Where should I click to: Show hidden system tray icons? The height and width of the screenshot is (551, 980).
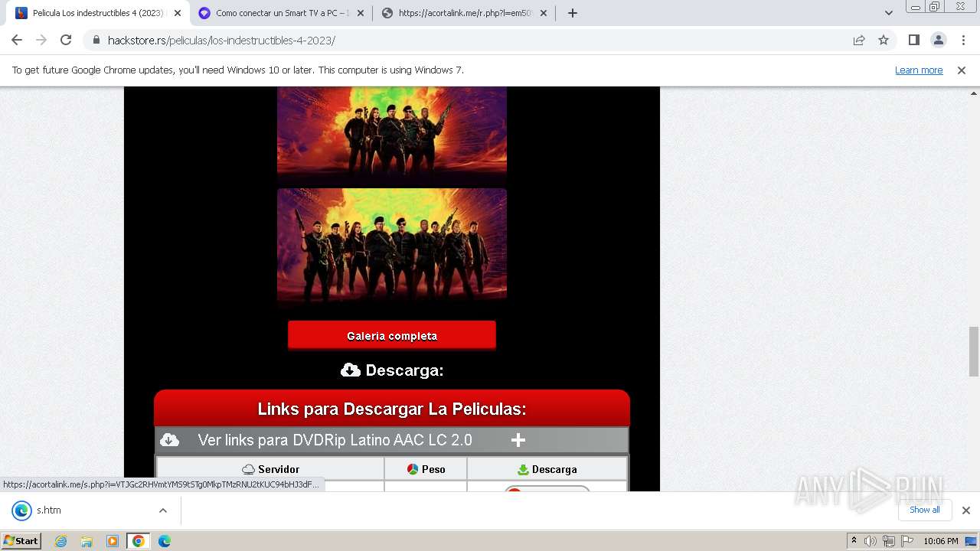pyautogui.click(x=854, y=541)
